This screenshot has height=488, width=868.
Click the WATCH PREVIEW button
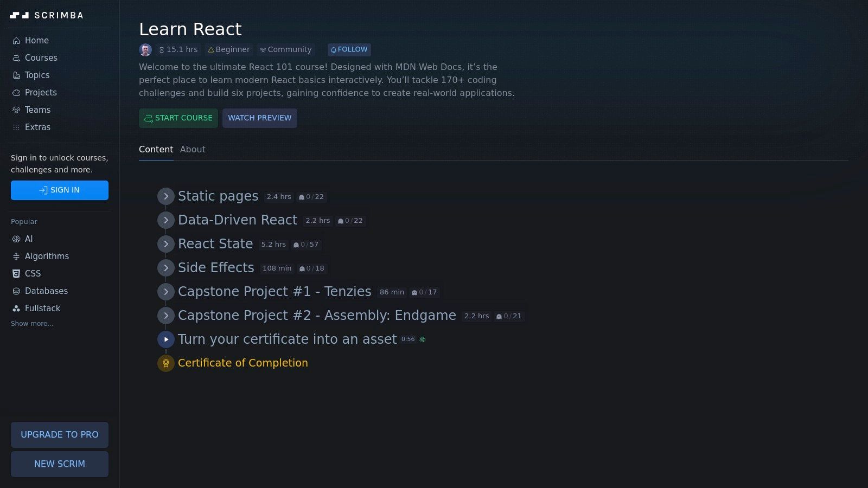coord(260,118)
